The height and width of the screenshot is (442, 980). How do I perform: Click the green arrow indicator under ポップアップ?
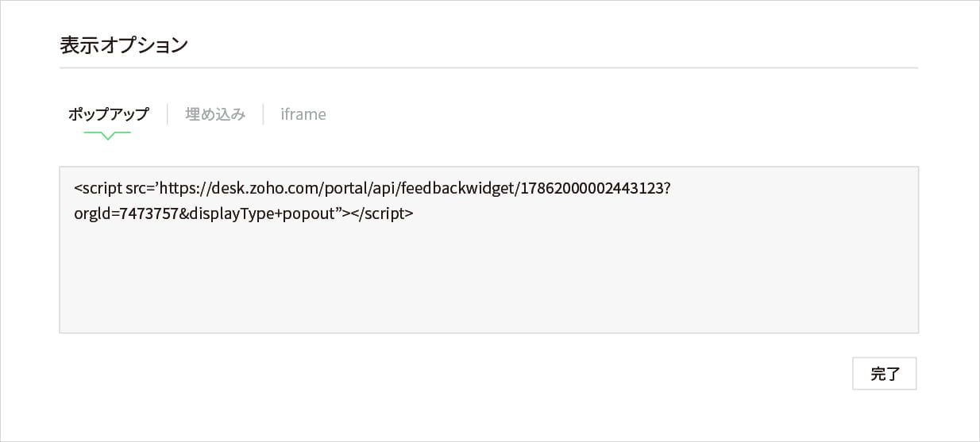pos(108,136)
